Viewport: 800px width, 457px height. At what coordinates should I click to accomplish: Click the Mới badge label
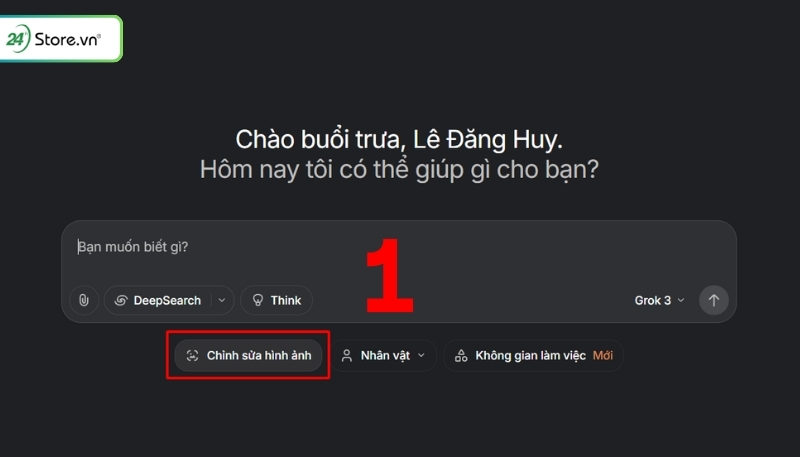click(603, 356)
